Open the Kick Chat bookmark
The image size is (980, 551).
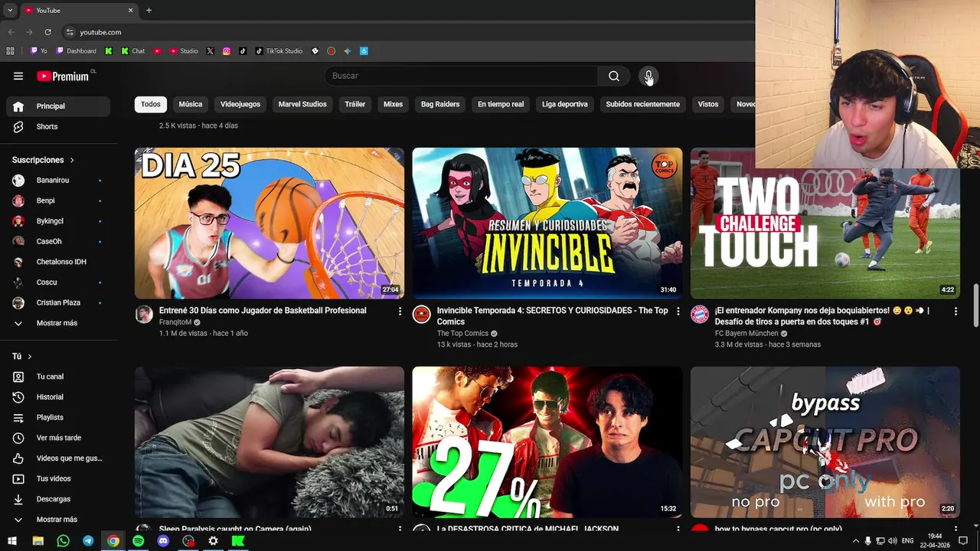133,51
